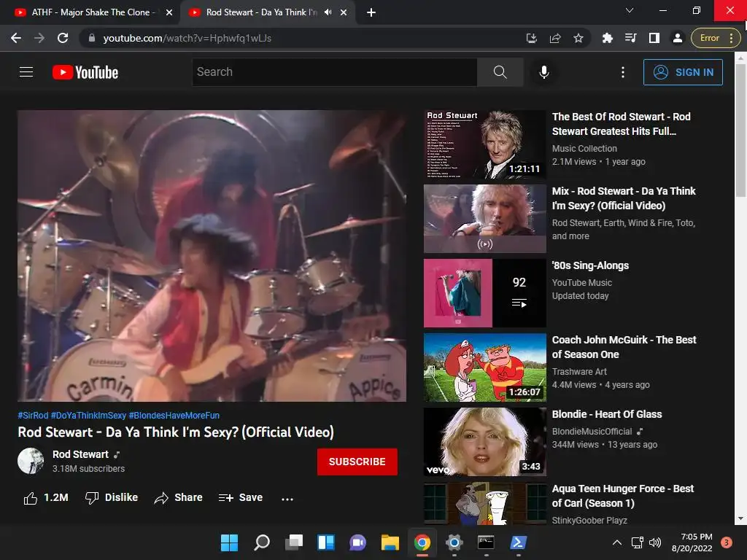
Task: Show hidden system tray icons
Action: [x=617, y=542]
